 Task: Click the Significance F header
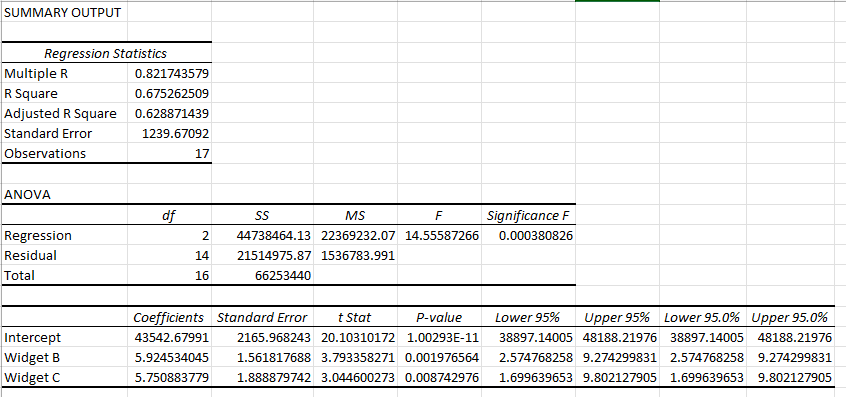point(528,216)
